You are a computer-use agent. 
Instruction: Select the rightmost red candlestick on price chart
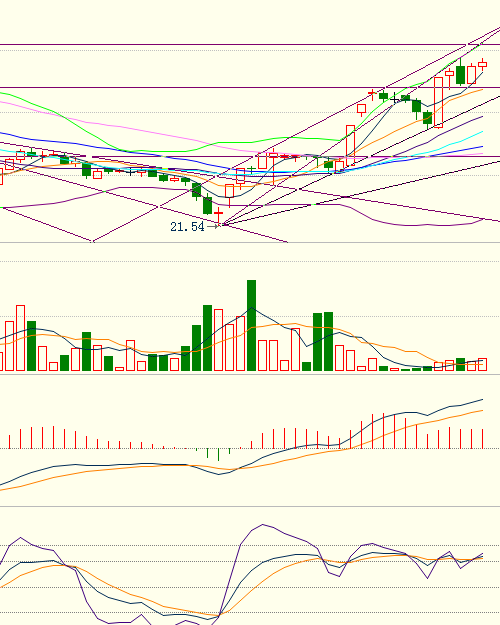[482, 64]
